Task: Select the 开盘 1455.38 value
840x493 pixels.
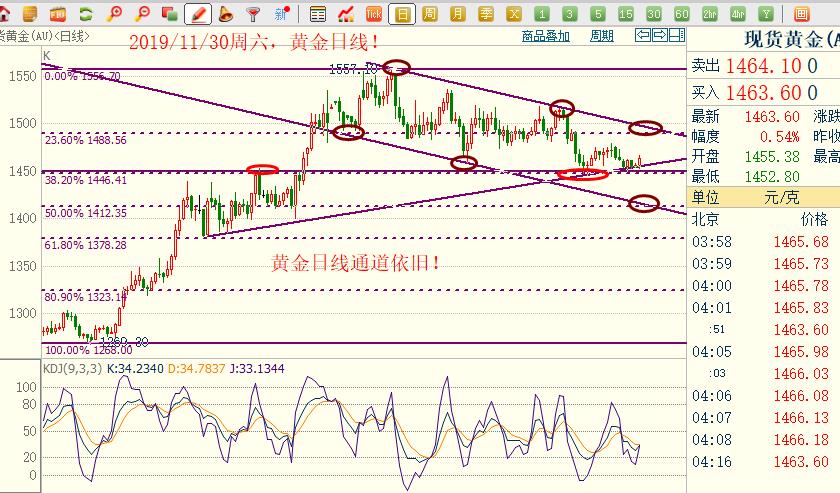Action: coord(772,156)
